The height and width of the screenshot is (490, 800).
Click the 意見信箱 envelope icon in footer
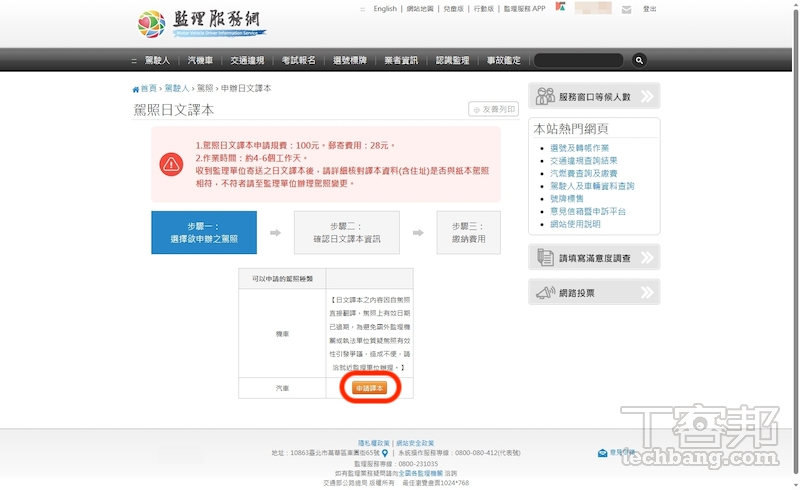pos(602,453)
